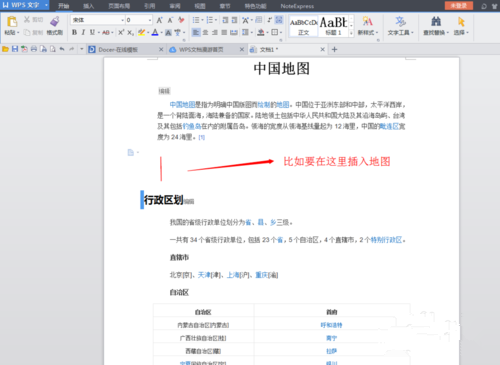Click the 天津 hyperlink in the document
The width and height of the screenshot is (500, 365).
coord(204,275)
